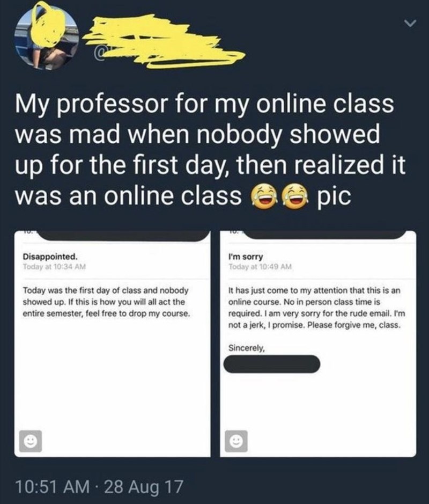Click smiley emoji icon in left email
The width and height of the screenshot is (429, 504).
(x=31, y=441)
